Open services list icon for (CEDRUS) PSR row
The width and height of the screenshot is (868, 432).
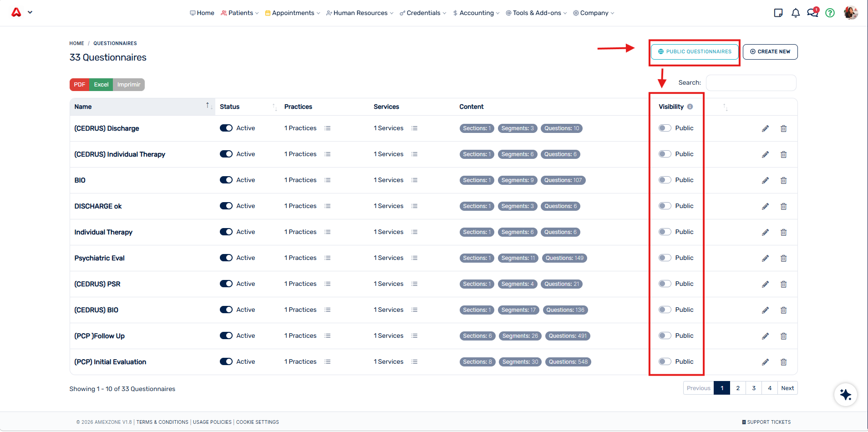414,284
